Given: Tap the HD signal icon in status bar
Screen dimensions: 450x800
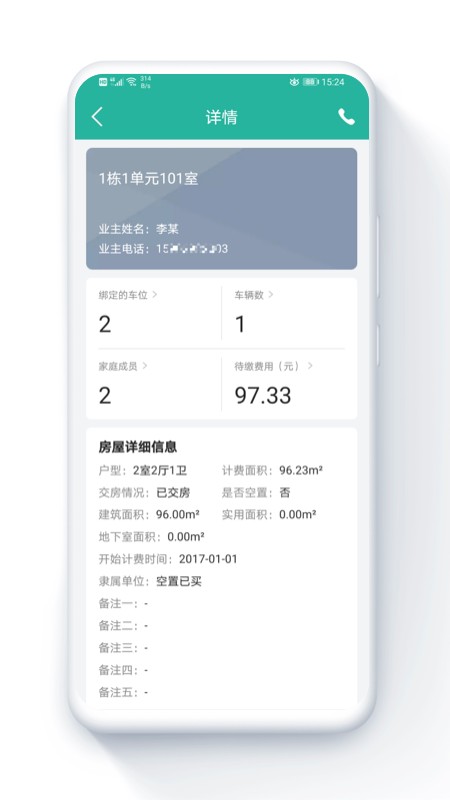Looking at the screenshot, I should (x=103, y=82).
